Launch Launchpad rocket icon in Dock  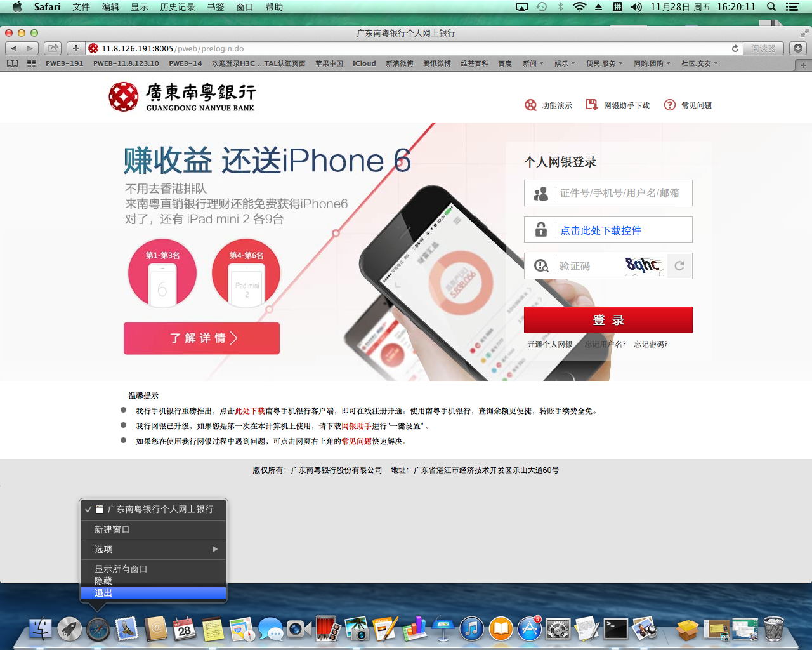(70, 629)
